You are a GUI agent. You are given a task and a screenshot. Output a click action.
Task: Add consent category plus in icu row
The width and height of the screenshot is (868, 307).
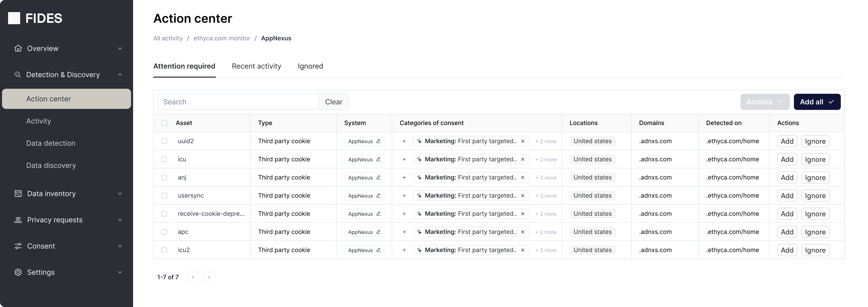404,159
